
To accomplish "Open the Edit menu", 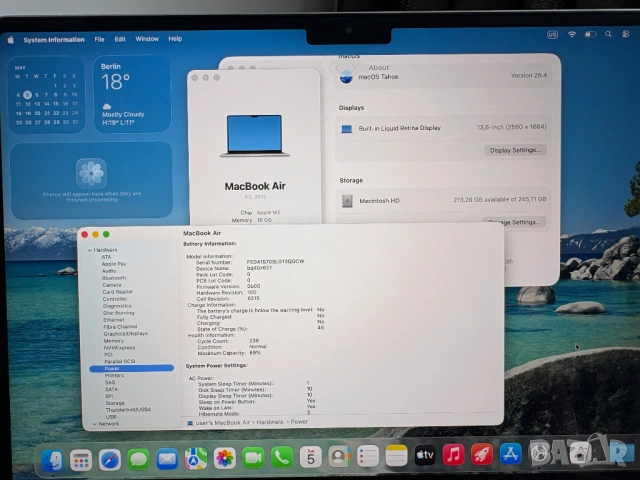I will click(120, 39).
